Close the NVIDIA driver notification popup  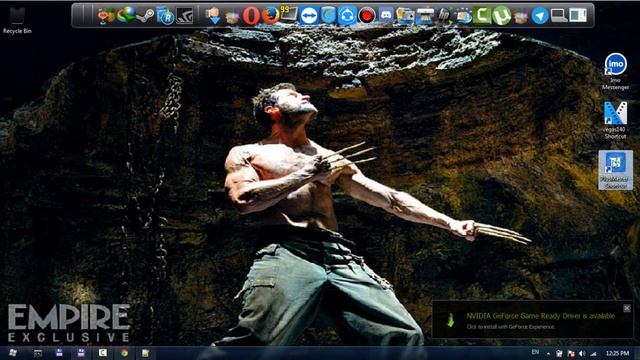[627, 308]
